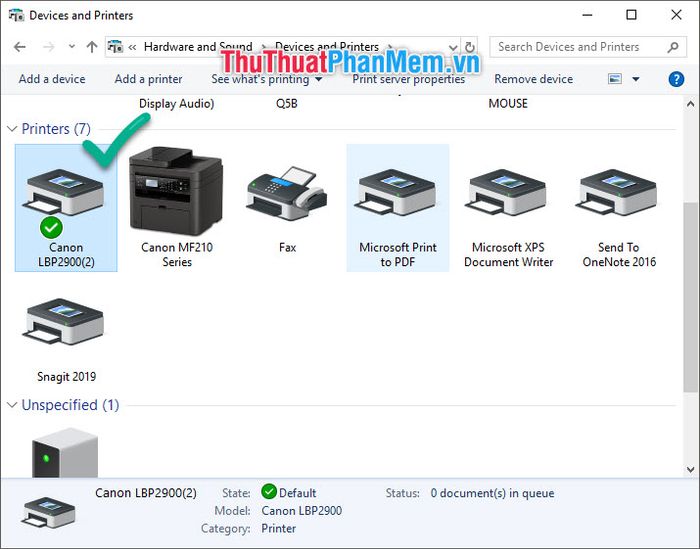
Task: Click the refresh address bar icon
Action: pyautogui.click(x=470, y=47)
